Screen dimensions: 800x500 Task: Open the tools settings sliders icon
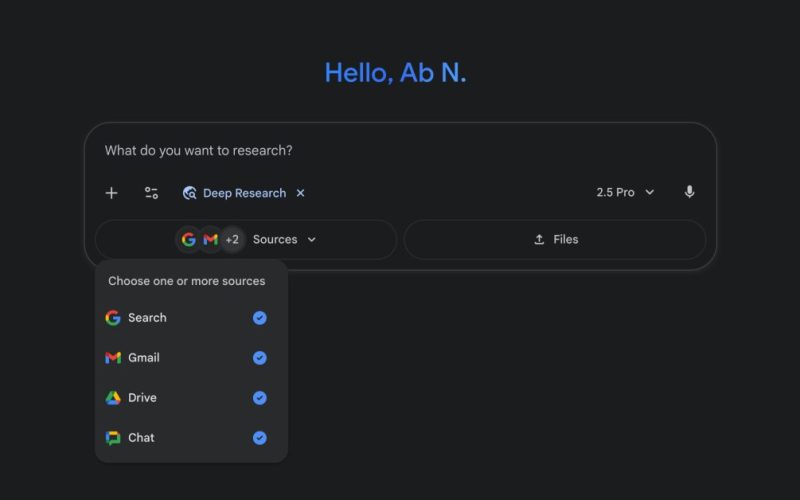pyautogui.click(x=151, y=193)
